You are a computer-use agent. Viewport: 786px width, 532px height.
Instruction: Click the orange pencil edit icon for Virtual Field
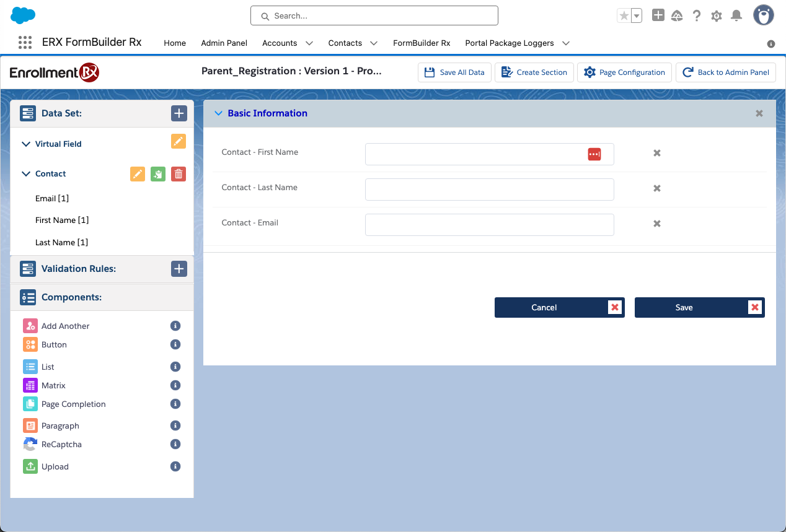pos(179,141)
